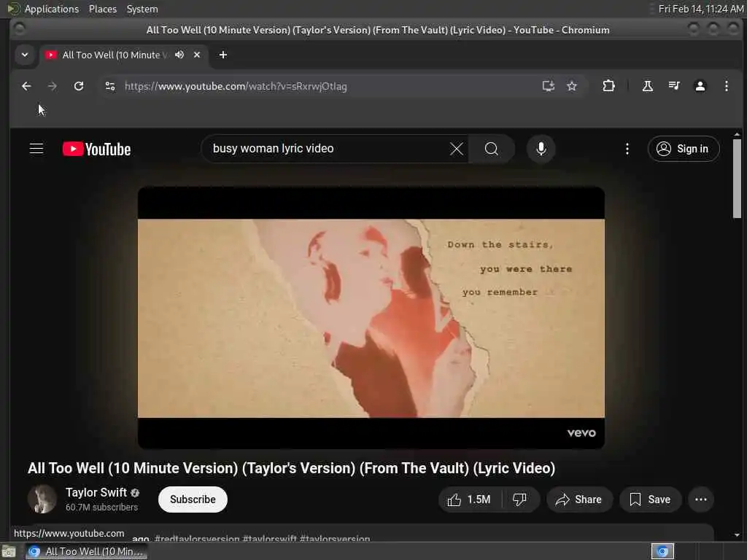Subscribe to Taylor Swift
Screen dimensions: 747x560
193,499
